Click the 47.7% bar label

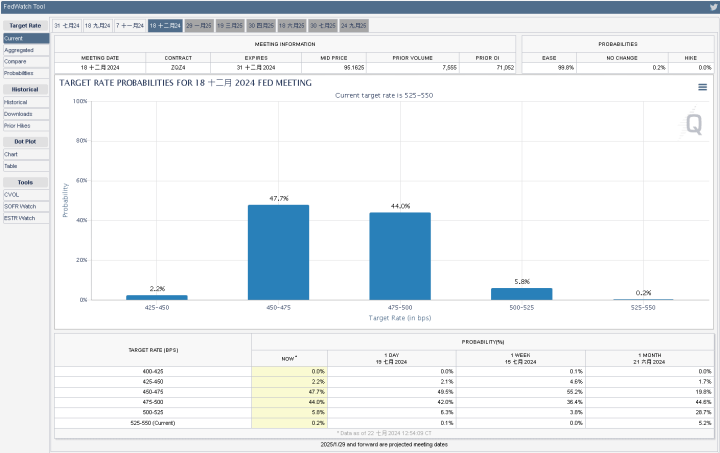coord(279,199)
